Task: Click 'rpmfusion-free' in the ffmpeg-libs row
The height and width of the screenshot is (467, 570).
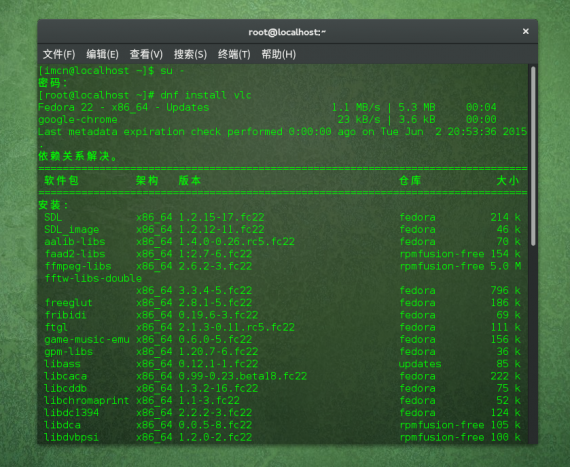Action: 442,266
